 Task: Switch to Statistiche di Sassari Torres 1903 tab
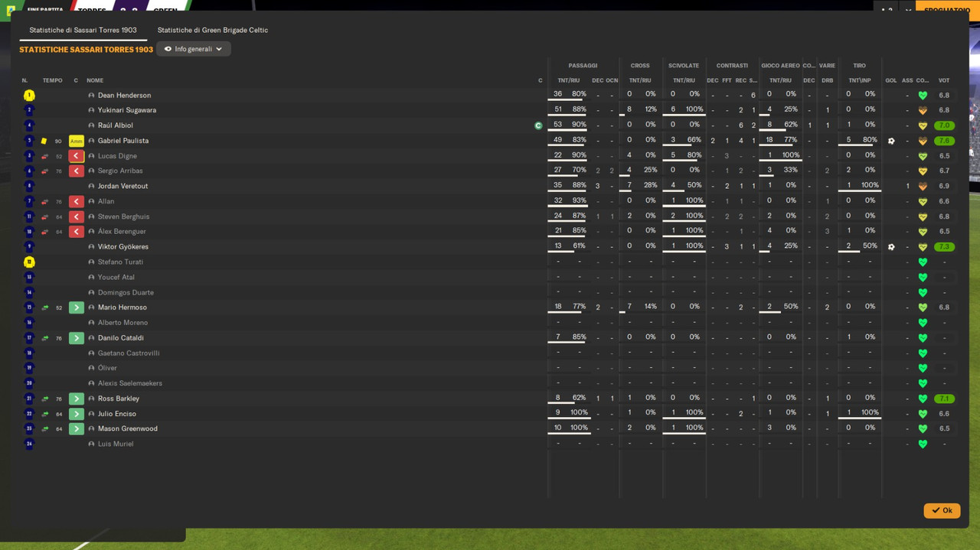pyautogui.click(x=83, y=30)
